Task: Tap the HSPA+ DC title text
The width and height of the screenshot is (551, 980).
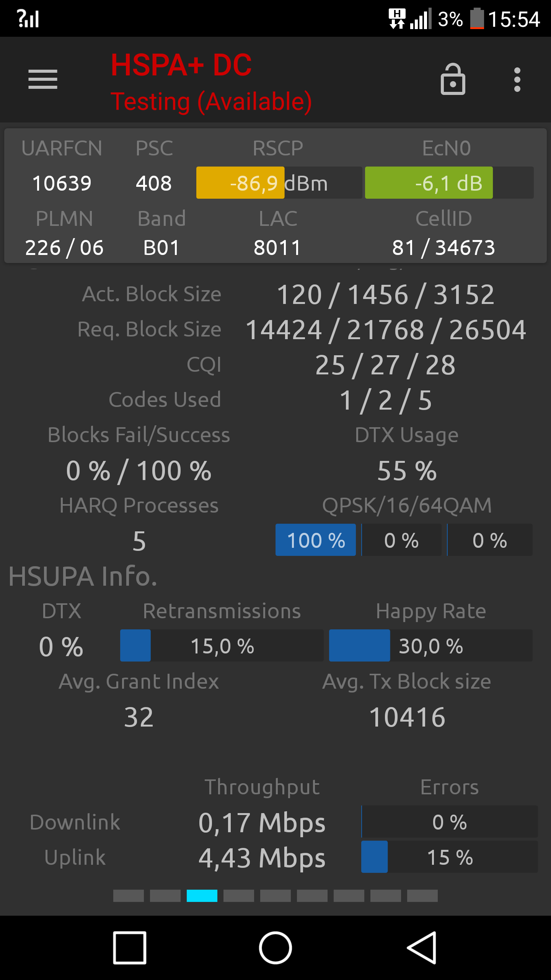Action: click(x=181, y=65)
